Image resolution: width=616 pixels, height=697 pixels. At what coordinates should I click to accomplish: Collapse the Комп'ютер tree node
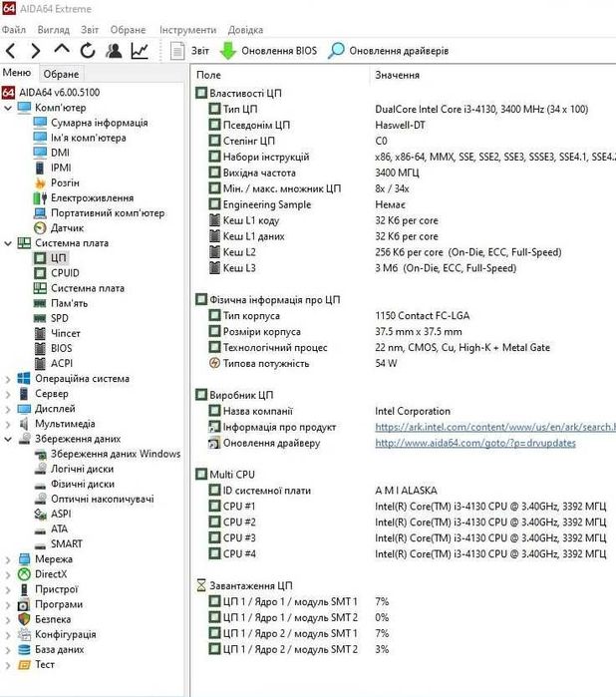tap(8, 108)
